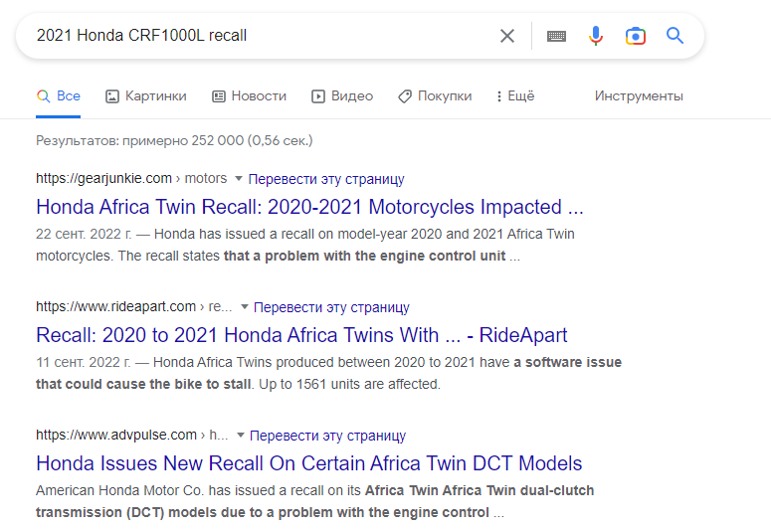Expand the Ещё more menu

pos(514,96)
